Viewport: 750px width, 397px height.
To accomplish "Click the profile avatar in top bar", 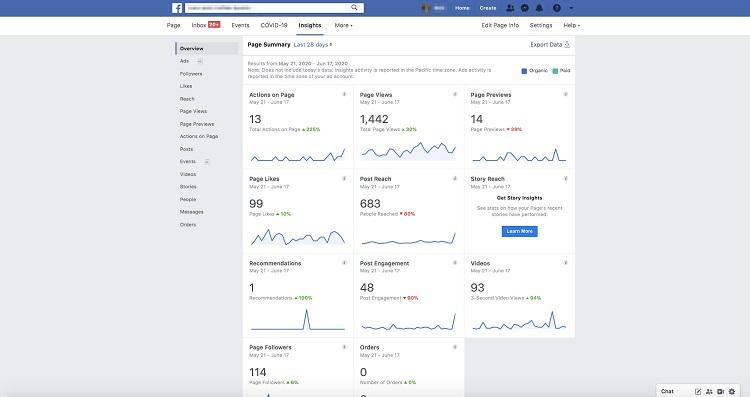I will point(426,8).
